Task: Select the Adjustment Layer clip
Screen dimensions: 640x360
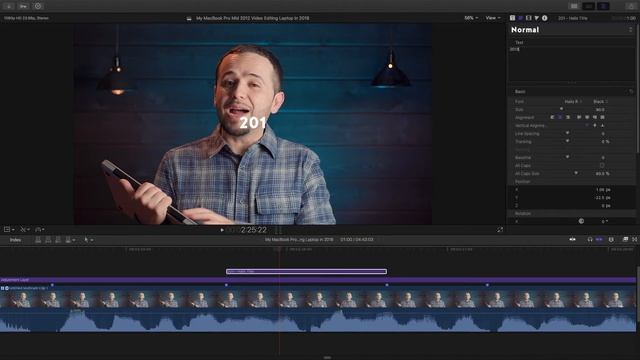Action: [x=318, y=280]
